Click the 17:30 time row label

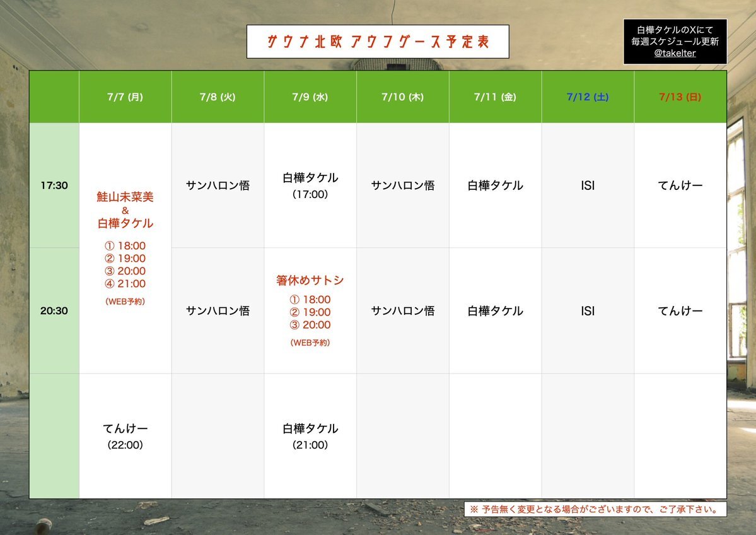pos(54,185)
